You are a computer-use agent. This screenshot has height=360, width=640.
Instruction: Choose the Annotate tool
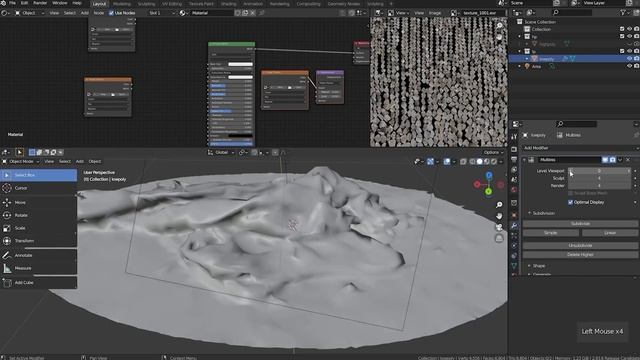(38, 255)
